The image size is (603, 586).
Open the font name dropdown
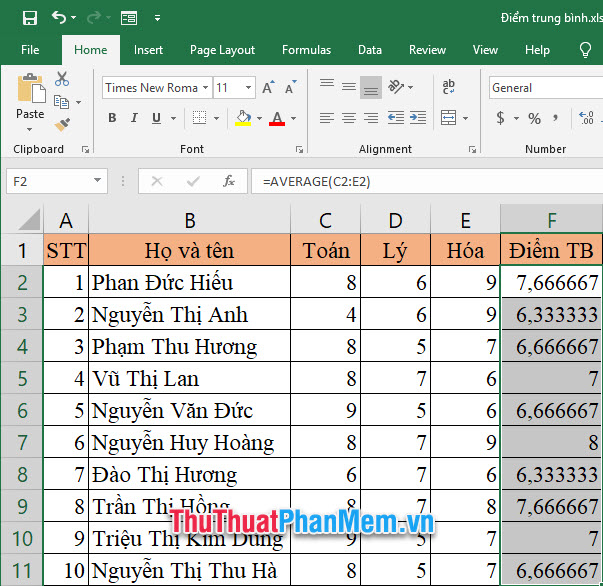point(206,88)
